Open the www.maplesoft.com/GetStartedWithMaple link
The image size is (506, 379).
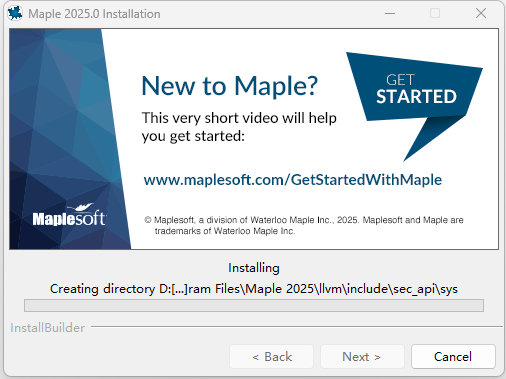[x=293, y=180]
